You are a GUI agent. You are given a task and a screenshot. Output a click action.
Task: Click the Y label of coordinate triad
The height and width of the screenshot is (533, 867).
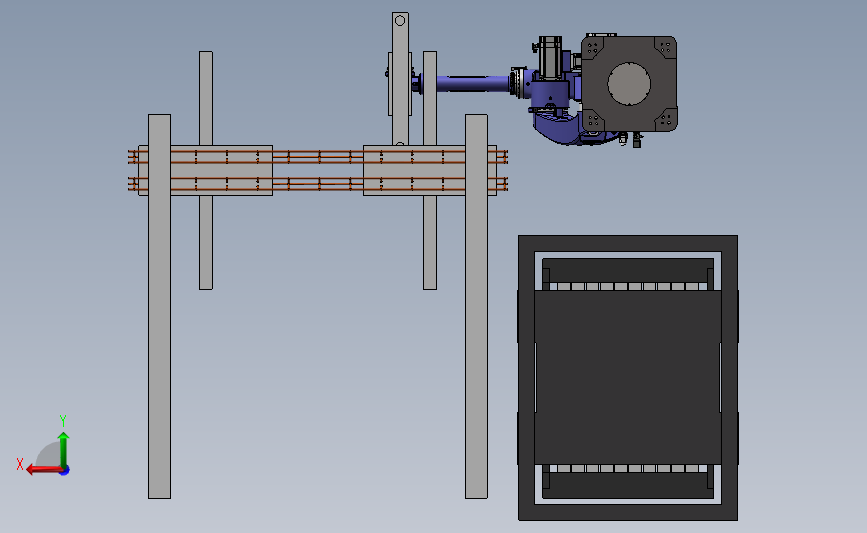63,421
